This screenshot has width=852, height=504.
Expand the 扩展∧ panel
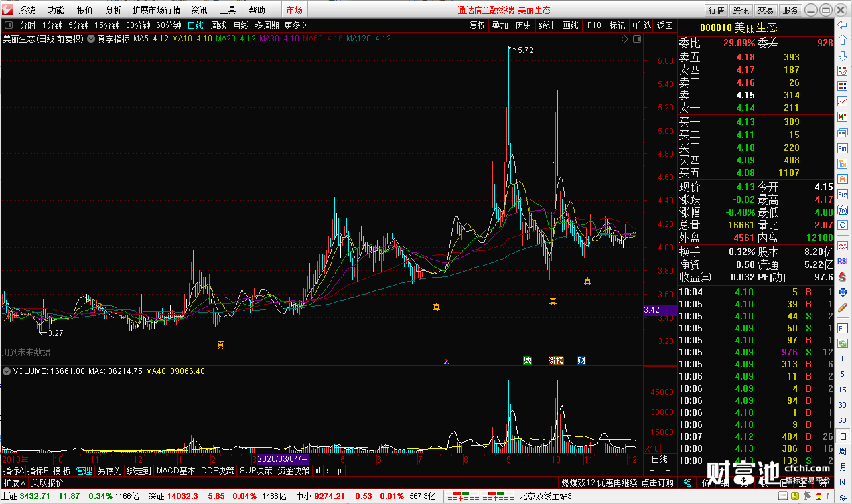click(14, 483)
